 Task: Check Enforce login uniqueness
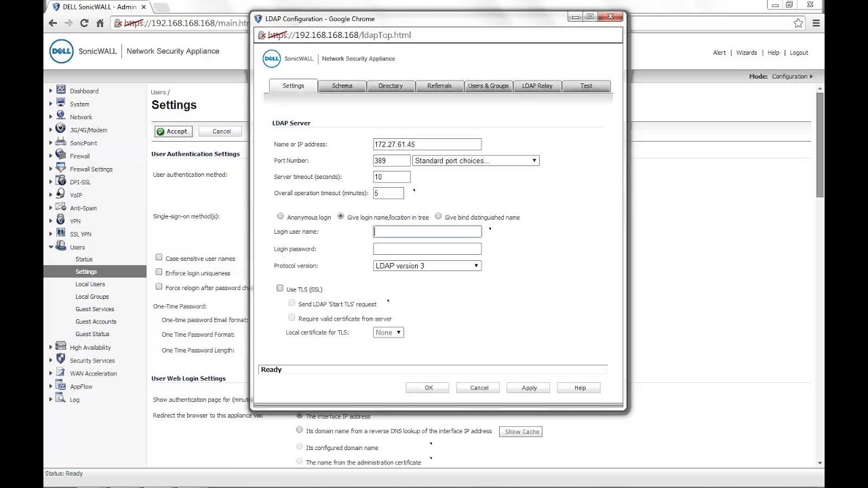[x=159, y=272]
